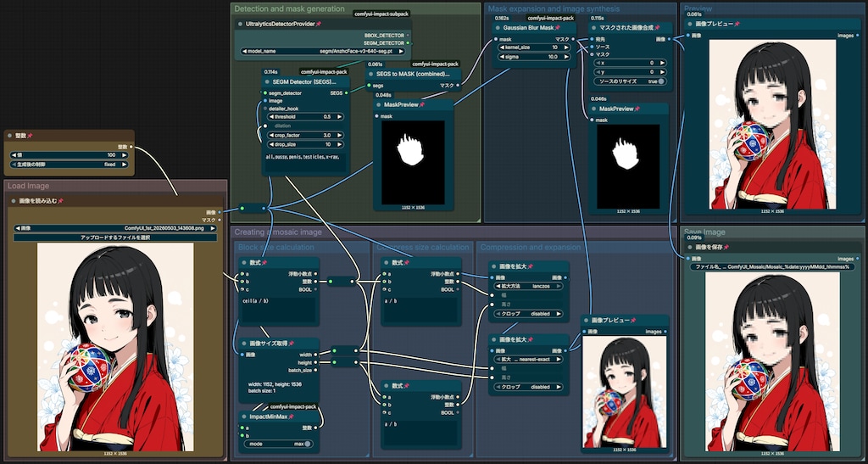
Task: Click the segs input socket on SEGS to MASK
Action: pos(368,86)
